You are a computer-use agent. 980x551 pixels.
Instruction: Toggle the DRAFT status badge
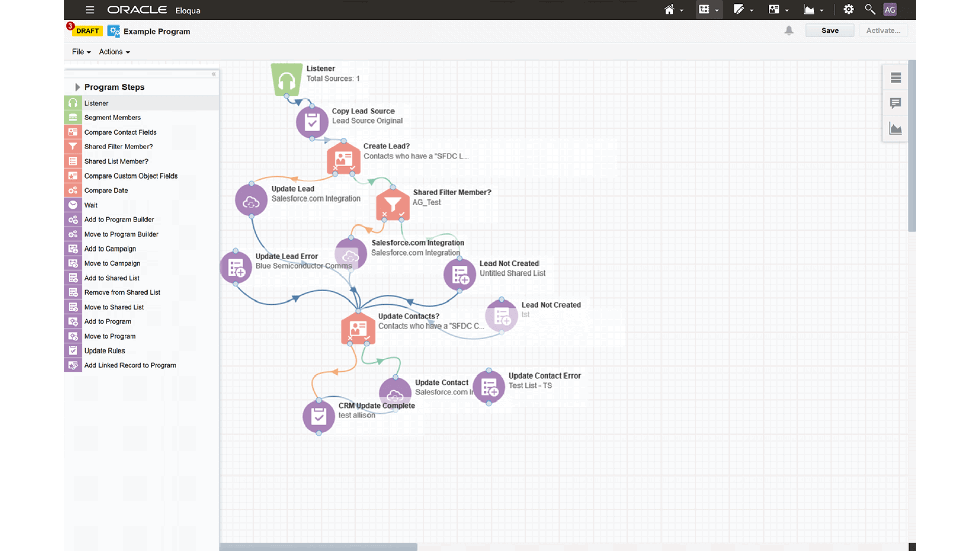(x=86, y=31)
